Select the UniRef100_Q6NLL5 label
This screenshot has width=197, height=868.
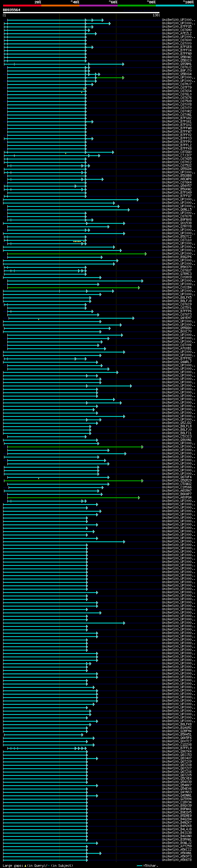point(177,210)
